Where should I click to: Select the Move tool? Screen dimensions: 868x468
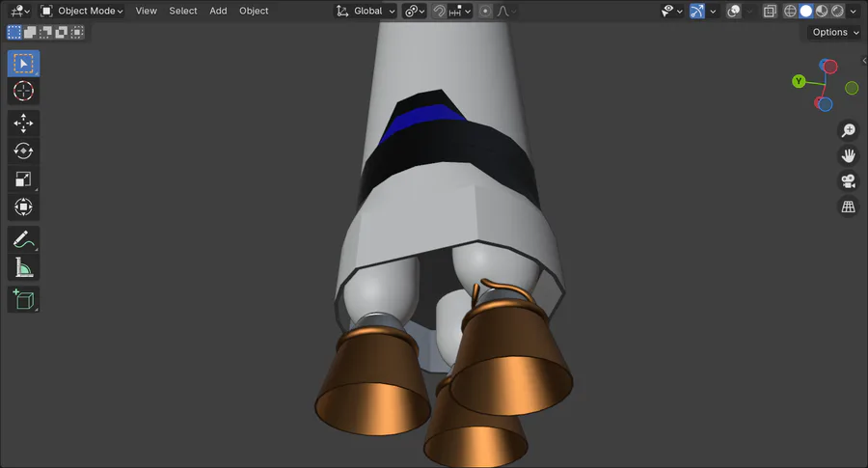click(23, 123)
